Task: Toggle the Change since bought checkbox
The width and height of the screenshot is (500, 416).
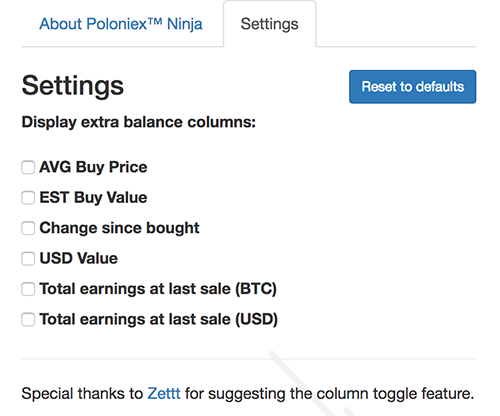Action: pyautogui.click(x=28, y=228)
